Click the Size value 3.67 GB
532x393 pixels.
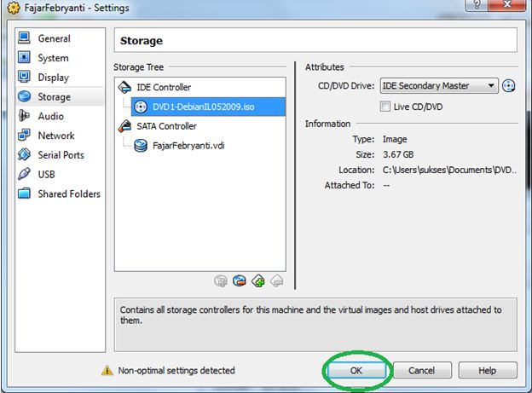tap(398, 154)
